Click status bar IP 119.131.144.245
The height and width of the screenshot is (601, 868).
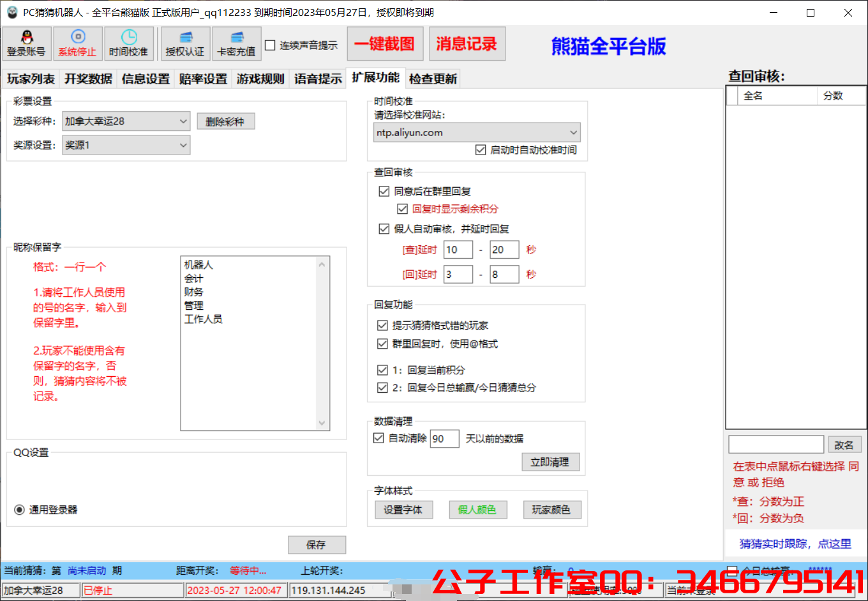[340, 590]
